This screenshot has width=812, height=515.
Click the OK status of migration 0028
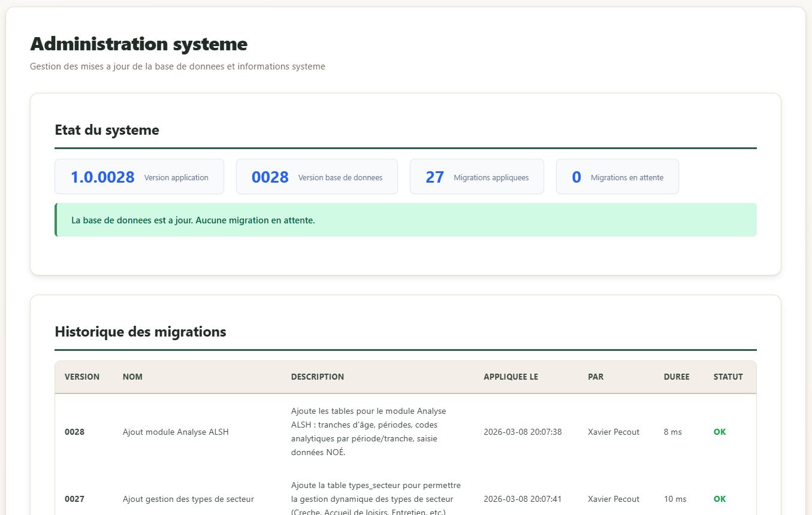(x=719, y=432)
